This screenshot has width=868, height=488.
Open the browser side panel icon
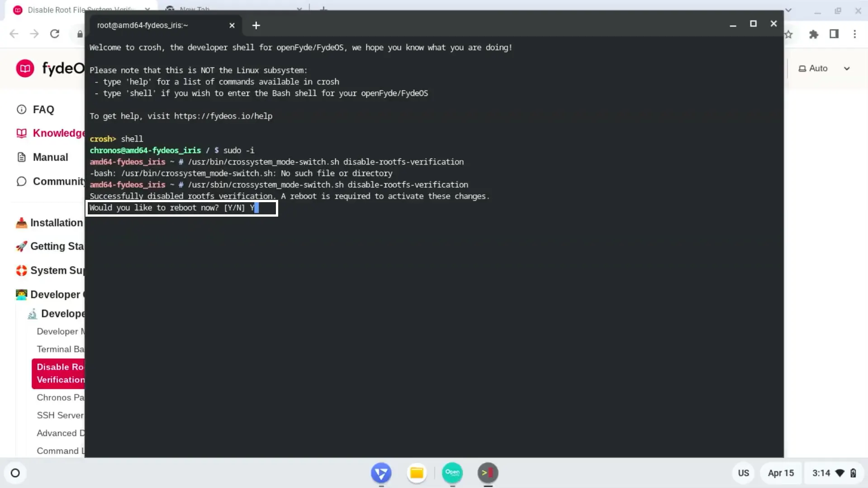(x=835, y=34)
